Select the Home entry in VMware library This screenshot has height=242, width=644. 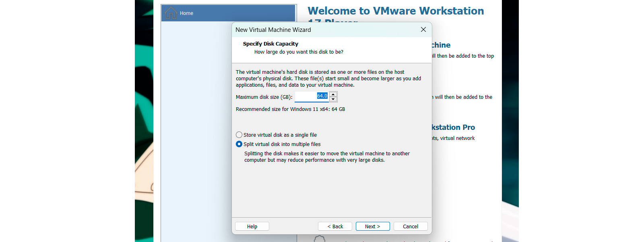tap(228, 13)
